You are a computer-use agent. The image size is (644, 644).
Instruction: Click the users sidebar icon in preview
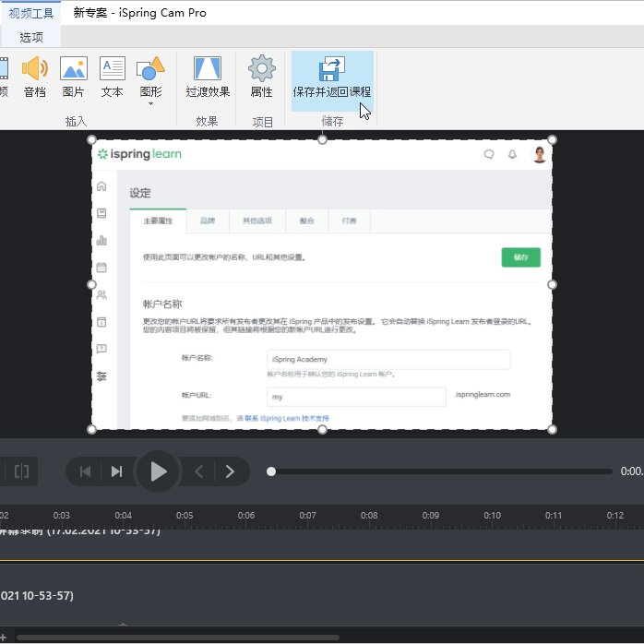tap(101, 294)
